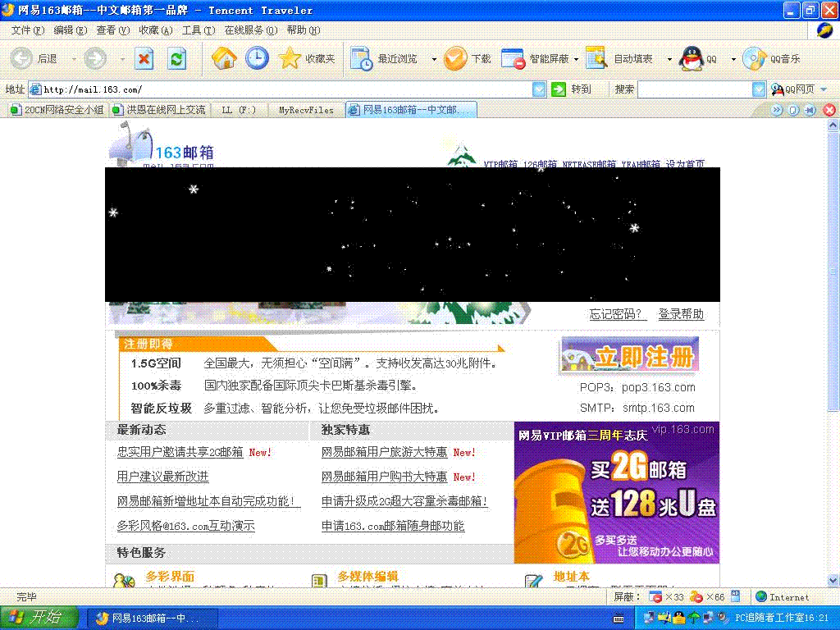Screen dimensions: 840x630
Task: Search with the QQ网页 penguin icon
Action: tap(778, 89)
